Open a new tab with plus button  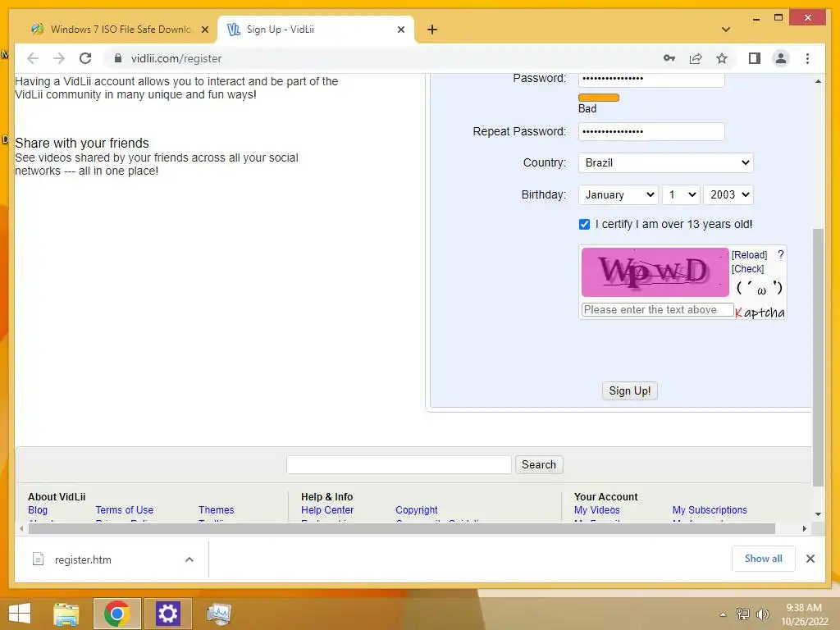[x=432, y=30]
